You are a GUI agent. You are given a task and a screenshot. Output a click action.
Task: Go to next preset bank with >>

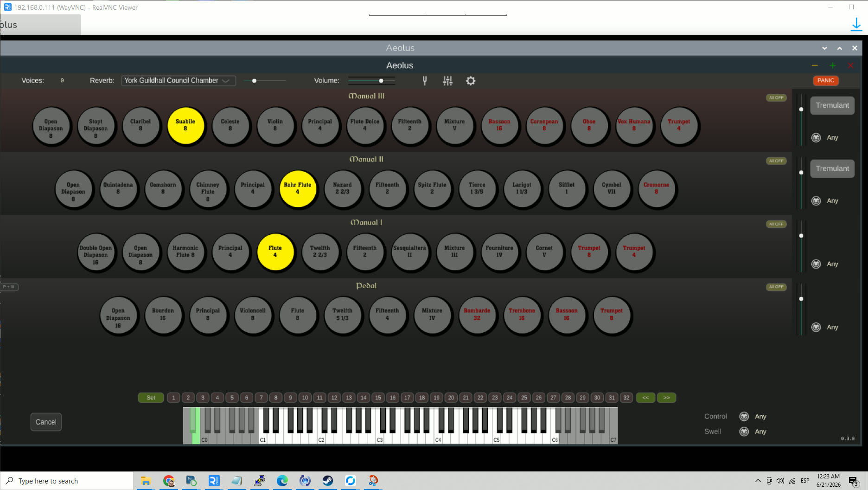click(666, 398)
